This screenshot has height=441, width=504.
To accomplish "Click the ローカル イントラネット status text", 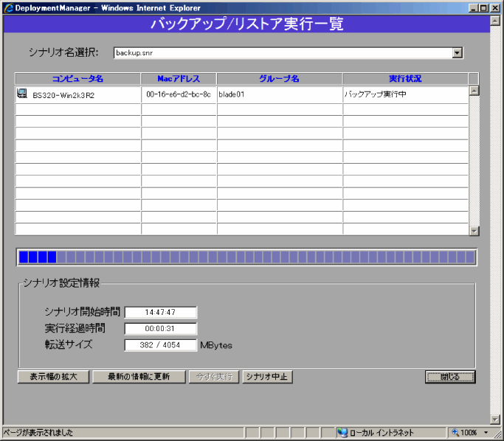I will pyautogui.click(x=382, y=433).
